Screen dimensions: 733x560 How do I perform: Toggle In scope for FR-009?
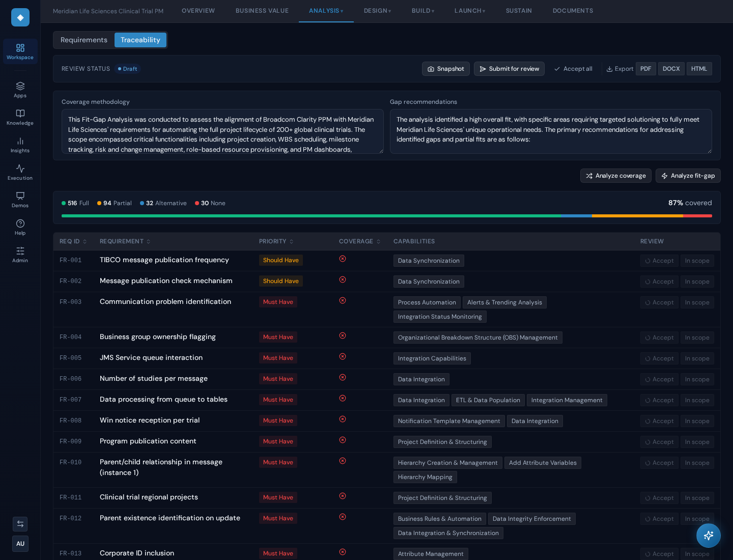coord(697,442)
